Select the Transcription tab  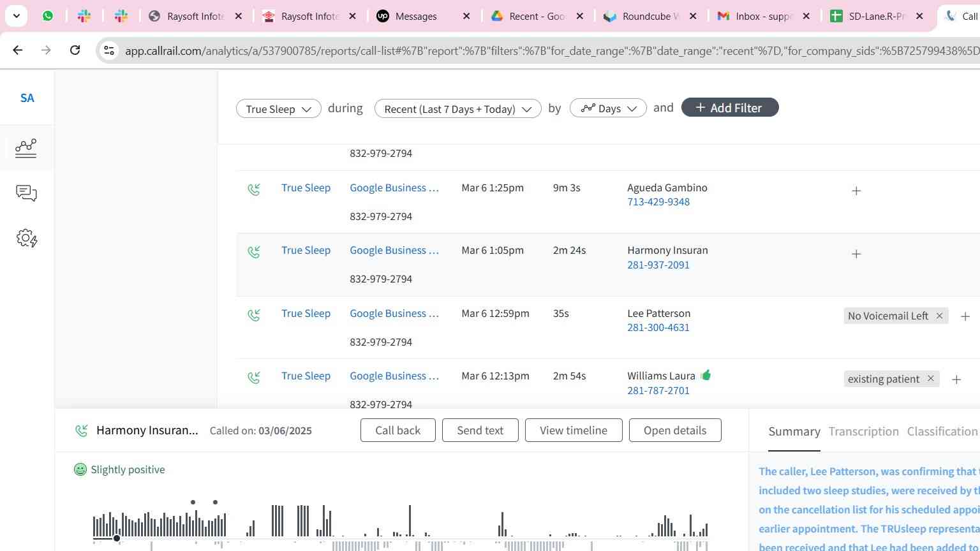(x=863, y=432)
